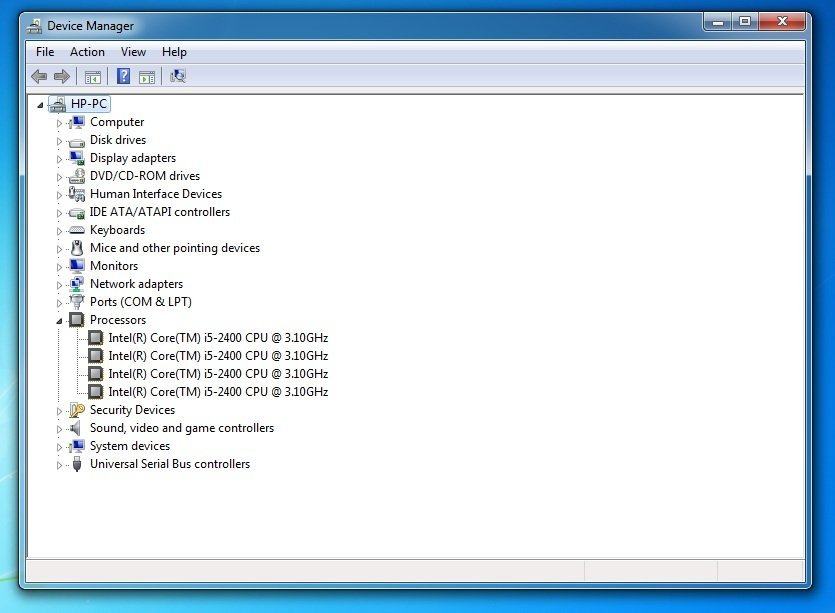Click the Processors chip icon
The height and width of the screenshot is (613, 835).
coord(77,320)
